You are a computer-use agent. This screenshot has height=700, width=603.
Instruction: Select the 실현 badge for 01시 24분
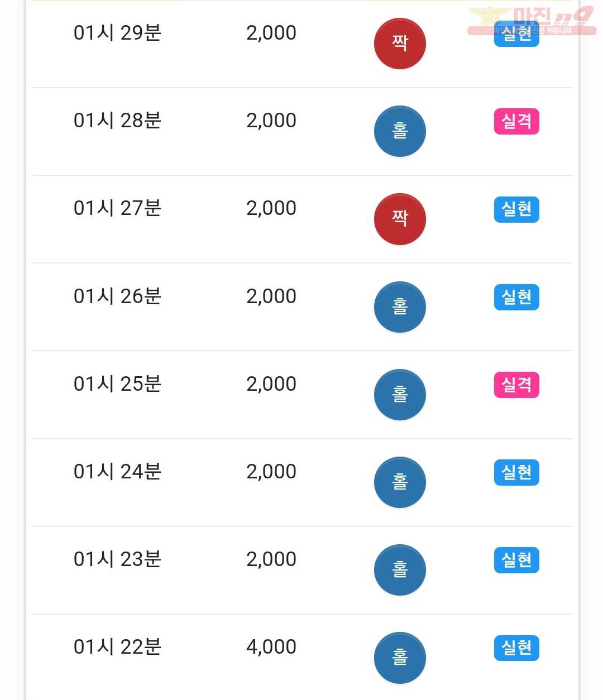click(x=516, y=472)
